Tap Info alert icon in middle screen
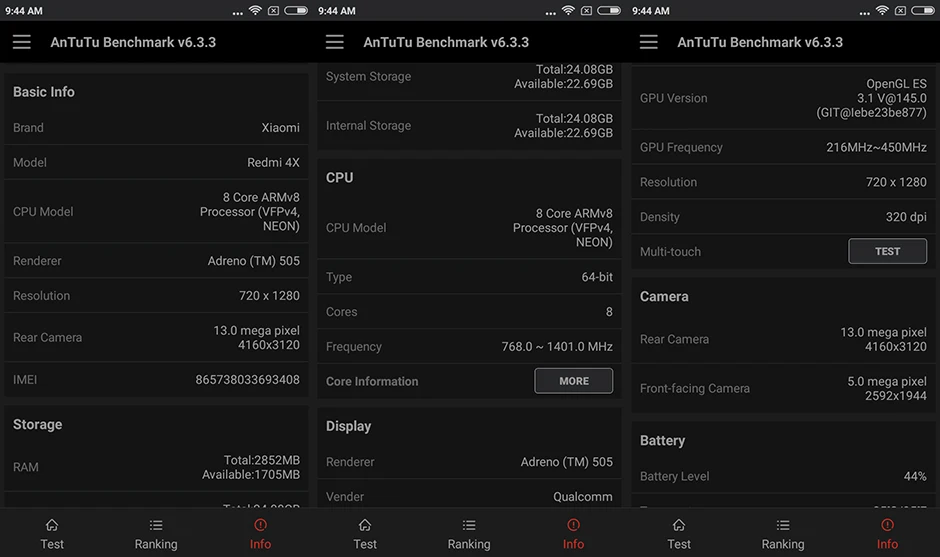Image resolution: width=940 pixels, height=557 pixels. click(x=573, y=525)
